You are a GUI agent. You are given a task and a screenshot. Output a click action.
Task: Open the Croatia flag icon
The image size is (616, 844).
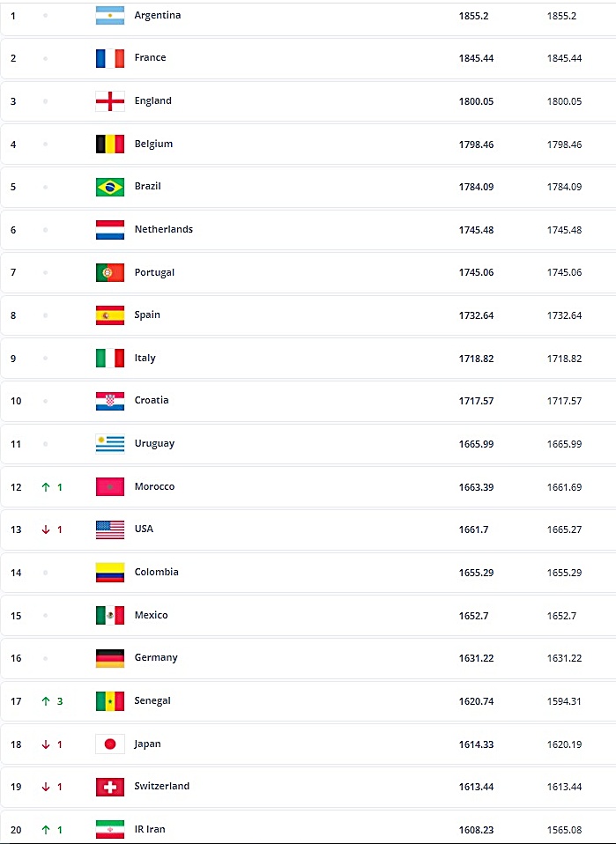(110, 401)
